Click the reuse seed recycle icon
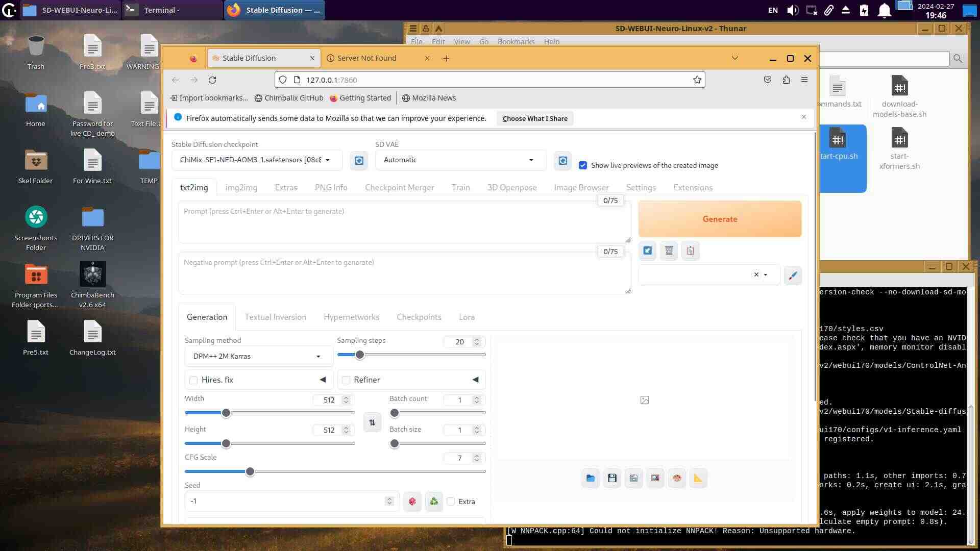 click(434, 502)
